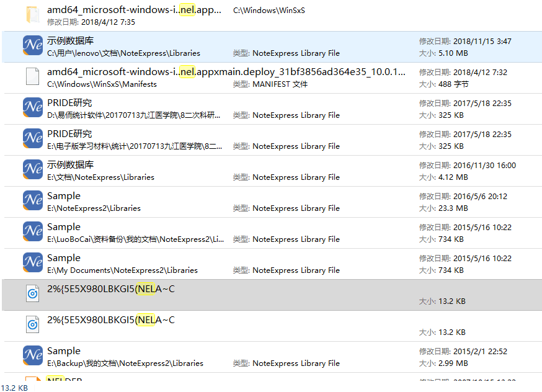Select Sample name in the E:\My Documents row
Screen dimensions: 542x392
(64, 258)
